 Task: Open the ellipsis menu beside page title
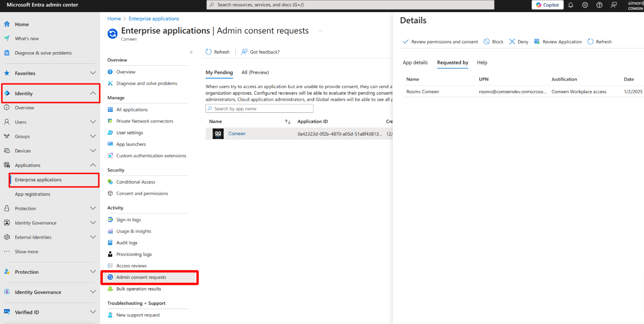point(320,31)
